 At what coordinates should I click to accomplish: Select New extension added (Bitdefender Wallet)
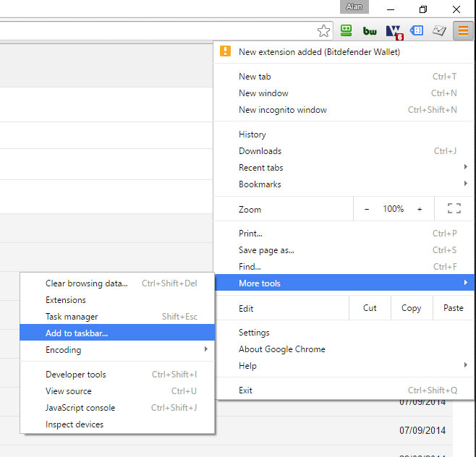point(344,52)
